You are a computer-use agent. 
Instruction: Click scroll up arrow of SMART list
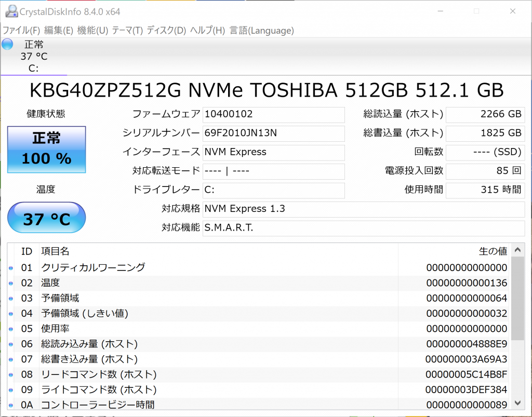point(517,250)
